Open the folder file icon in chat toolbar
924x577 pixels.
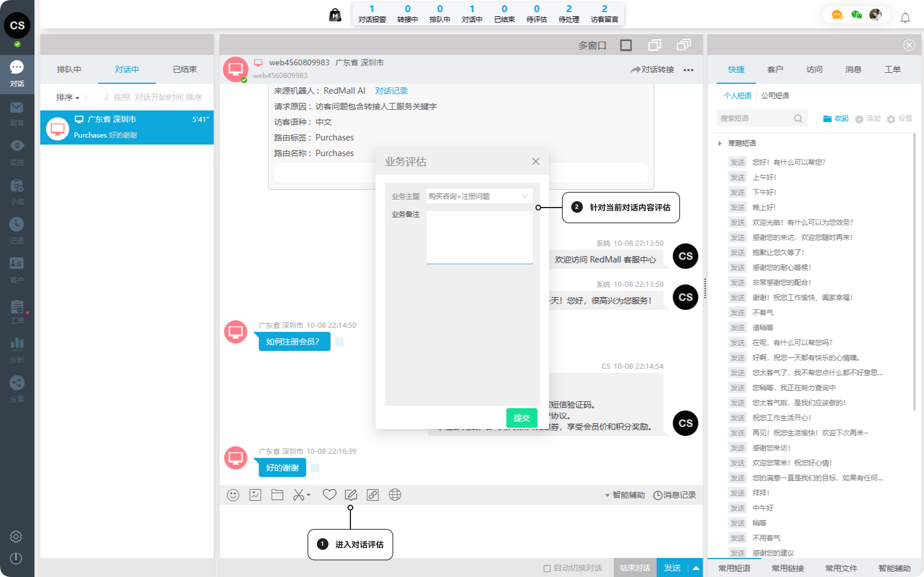[x=278, y=495]
